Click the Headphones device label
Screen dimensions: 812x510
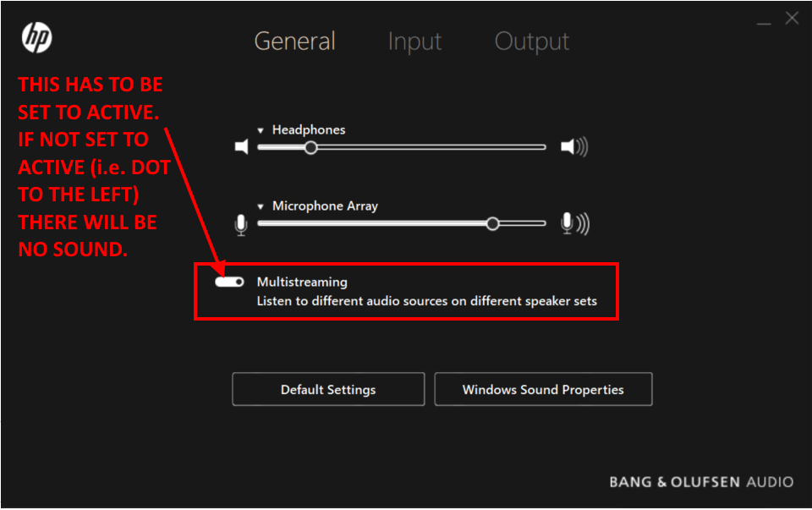pos(309,130)
